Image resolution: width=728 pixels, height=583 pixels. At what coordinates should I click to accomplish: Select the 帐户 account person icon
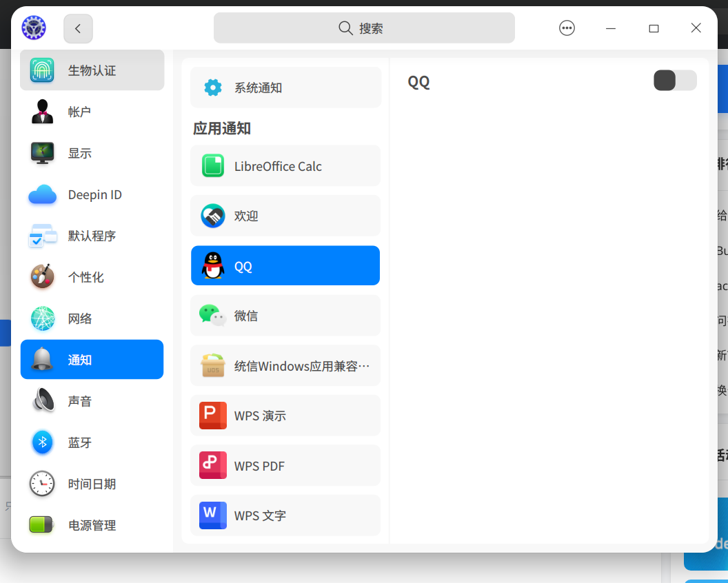42,112
